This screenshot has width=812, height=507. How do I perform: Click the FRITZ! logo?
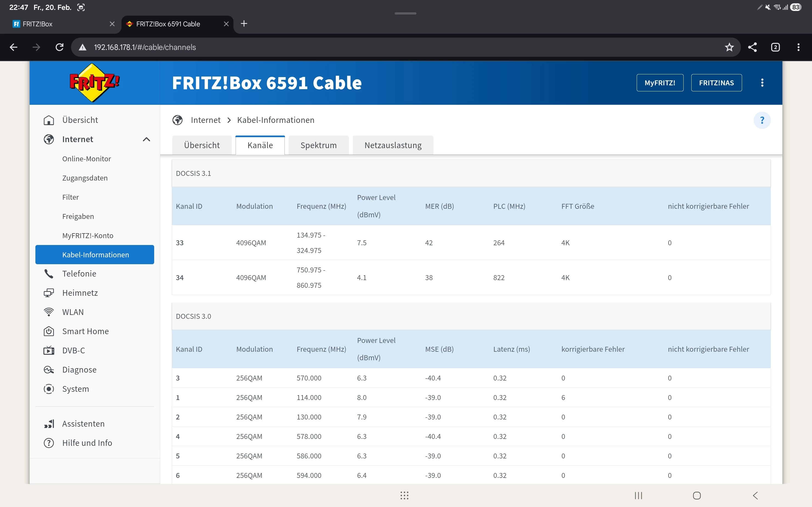(95, 83)
